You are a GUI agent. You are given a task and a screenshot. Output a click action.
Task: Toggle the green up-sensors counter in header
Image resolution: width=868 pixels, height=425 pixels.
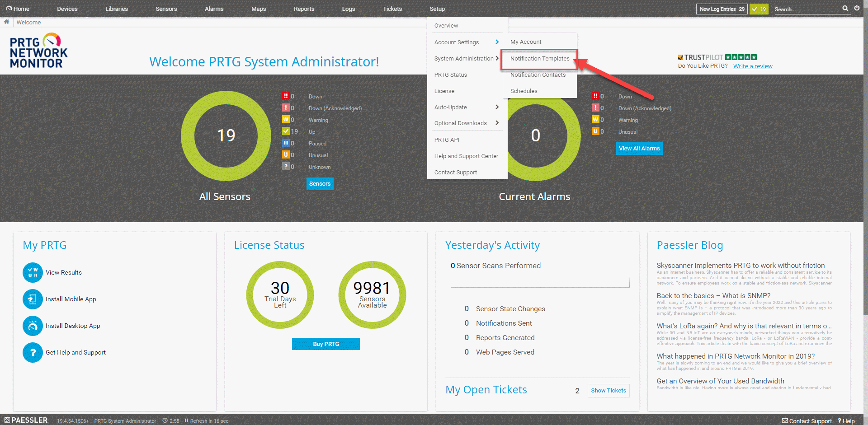coord(759,9)
